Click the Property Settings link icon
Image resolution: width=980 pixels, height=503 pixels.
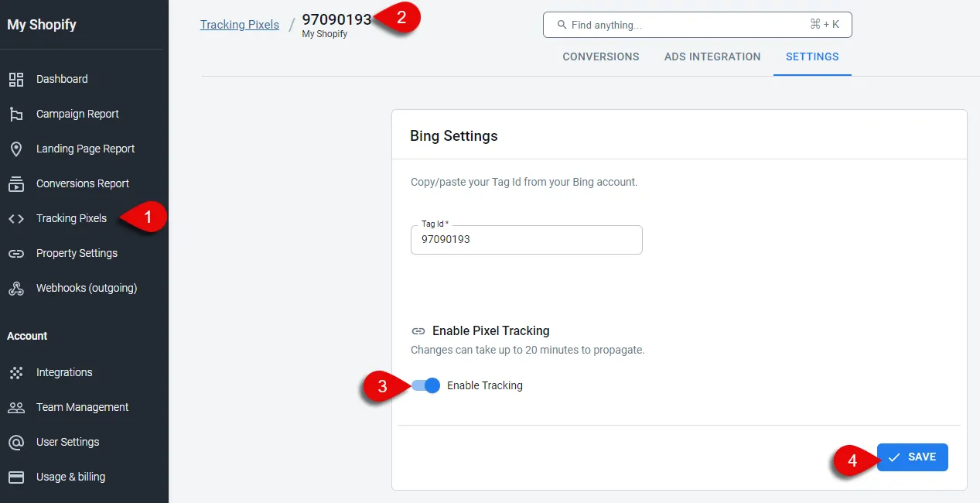click(x=16, y=253)
